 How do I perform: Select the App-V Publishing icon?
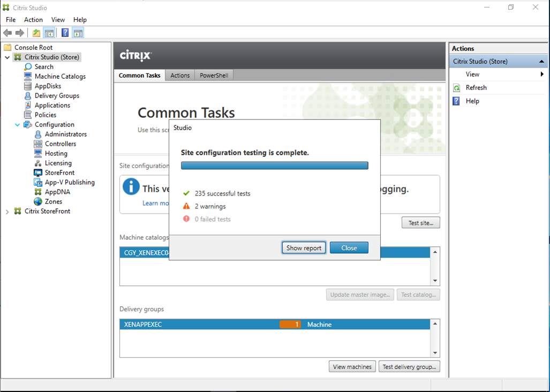pyautogui.click(x=38, y=182)
